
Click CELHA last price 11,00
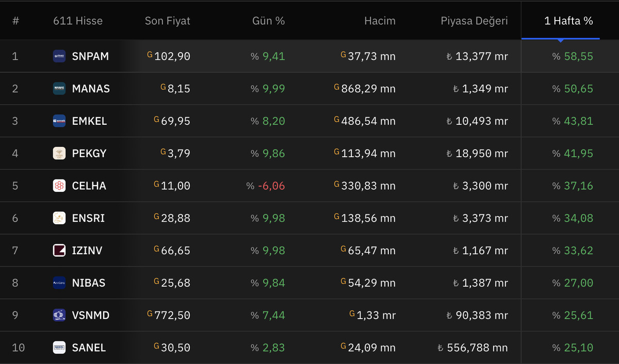175,186
